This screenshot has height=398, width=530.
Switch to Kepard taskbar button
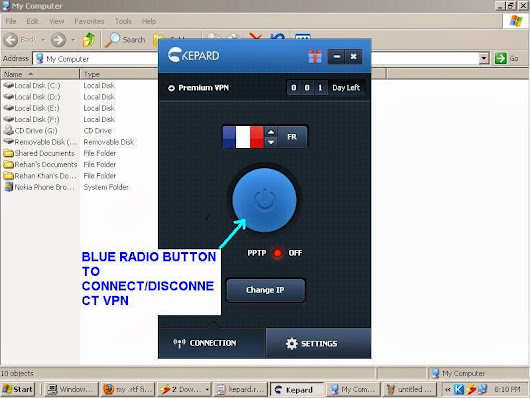pyautogui.click(x=297, y=389)
